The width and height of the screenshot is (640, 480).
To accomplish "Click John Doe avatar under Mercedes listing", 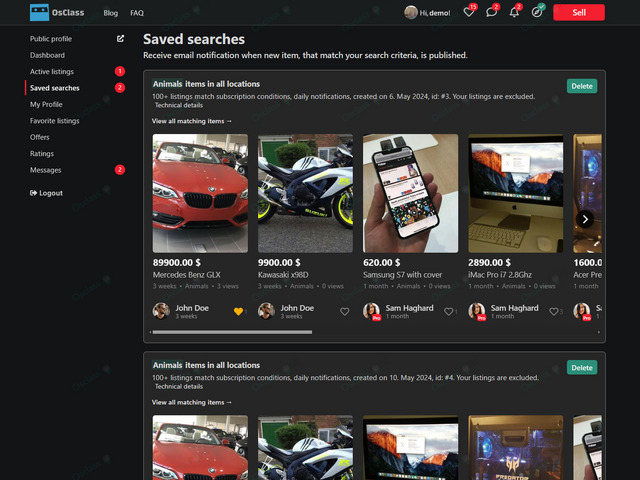I will pyautogui.click(x=161, y=311).
